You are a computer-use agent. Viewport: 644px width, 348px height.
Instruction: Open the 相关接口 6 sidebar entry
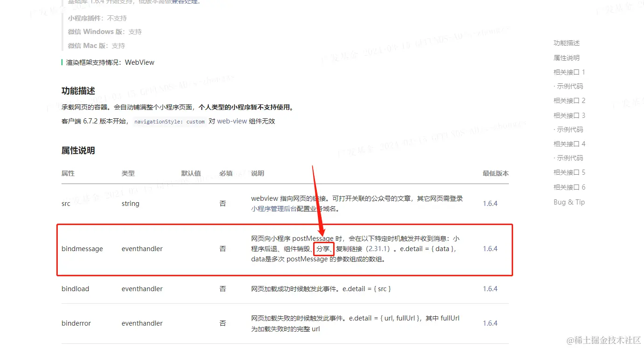pyautogui.click(x=569, y=186)
